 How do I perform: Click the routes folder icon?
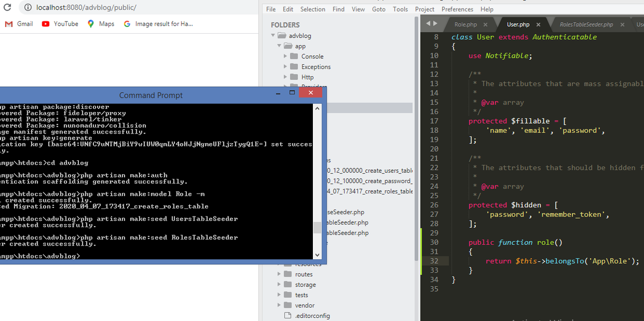288,274
